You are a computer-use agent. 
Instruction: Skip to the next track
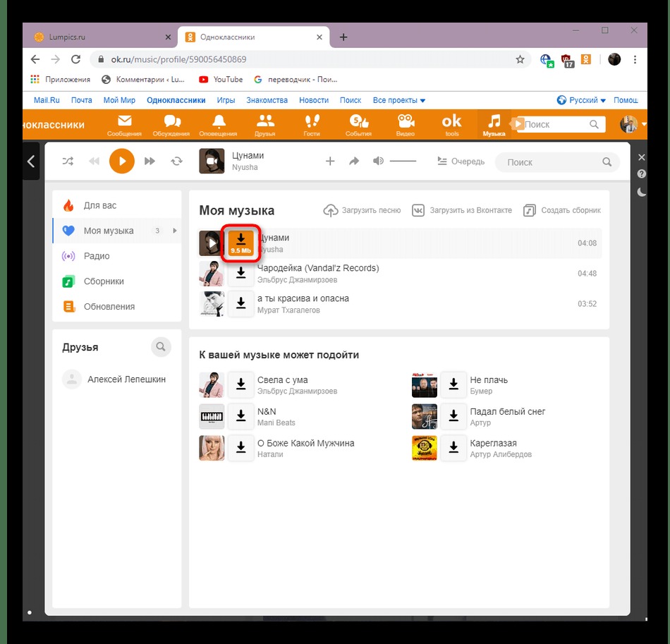pyautogui.click(x=150, y=161)
